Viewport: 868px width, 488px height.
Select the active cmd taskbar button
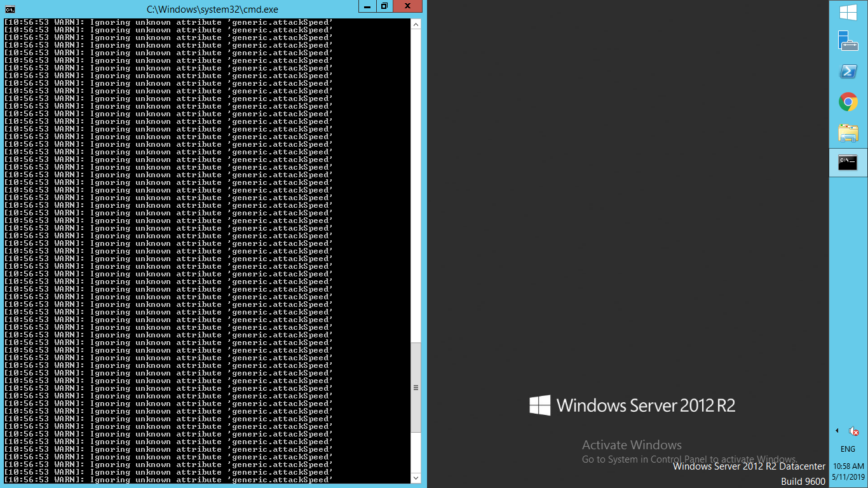click(848, 163)
